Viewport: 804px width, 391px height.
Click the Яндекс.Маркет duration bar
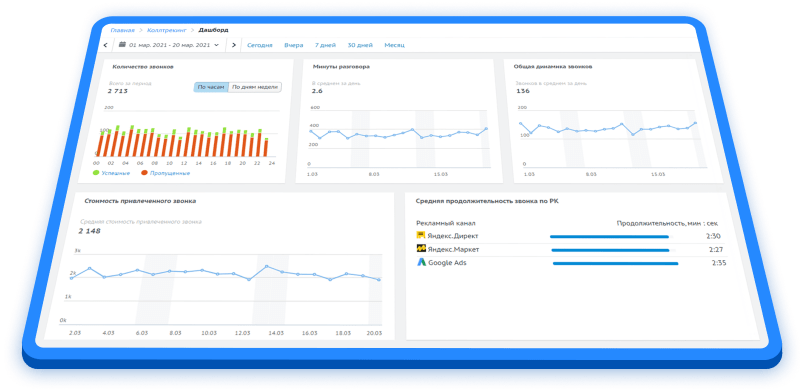(611, 250)
